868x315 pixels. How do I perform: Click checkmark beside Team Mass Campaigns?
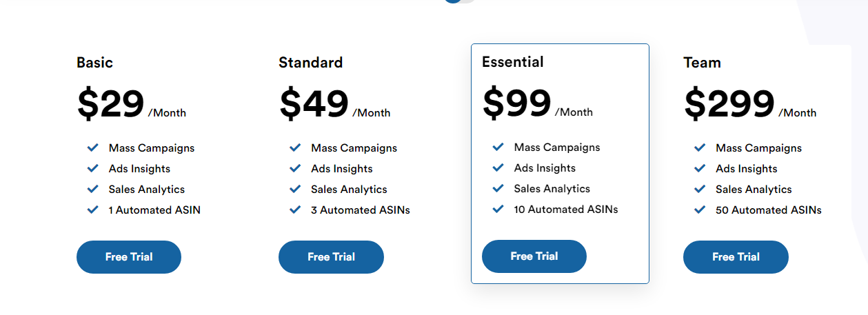700,148
